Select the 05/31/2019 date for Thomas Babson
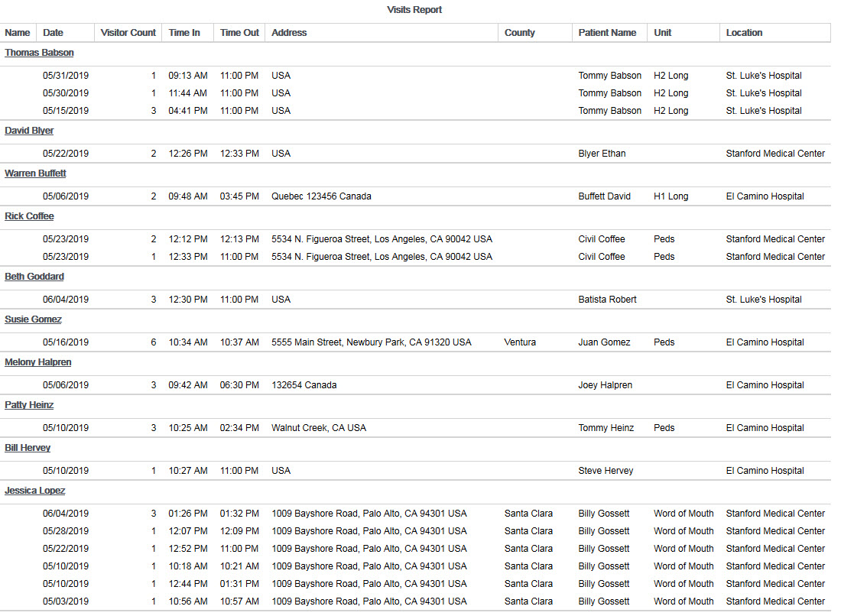 click(x=66, y=76)
